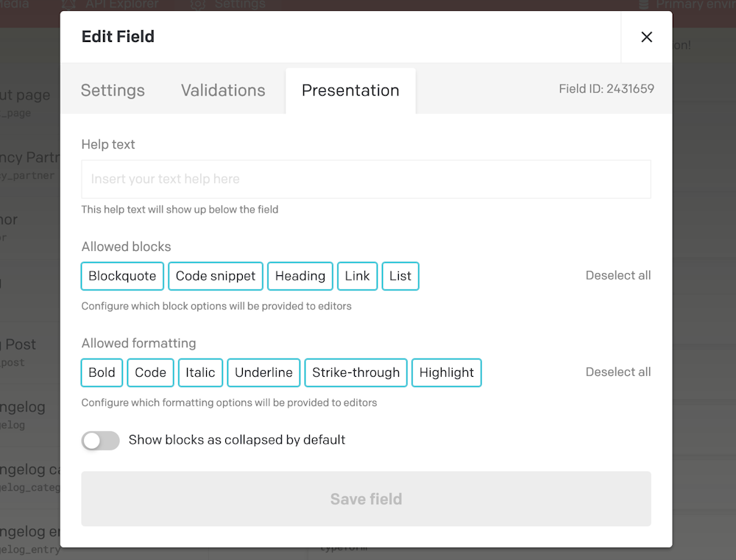Viewport: 736px width, 560px height.
Task: Toggle the List allowed block
Action: [x=400, y=276]
